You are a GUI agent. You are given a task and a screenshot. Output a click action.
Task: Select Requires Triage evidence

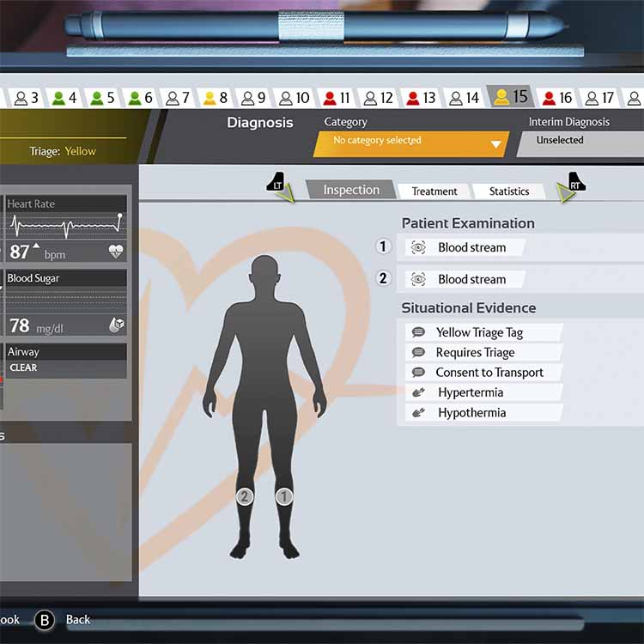pyautogui.click(x=483, y=352)
